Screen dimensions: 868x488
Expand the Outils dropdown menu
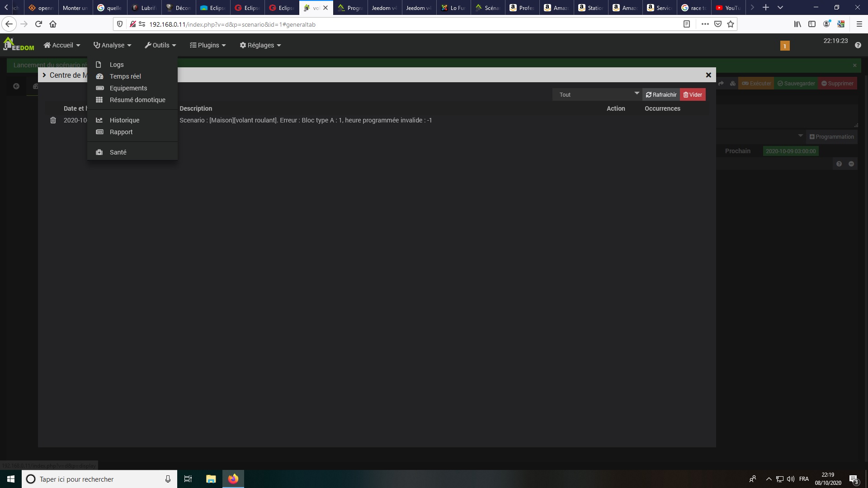160,45
